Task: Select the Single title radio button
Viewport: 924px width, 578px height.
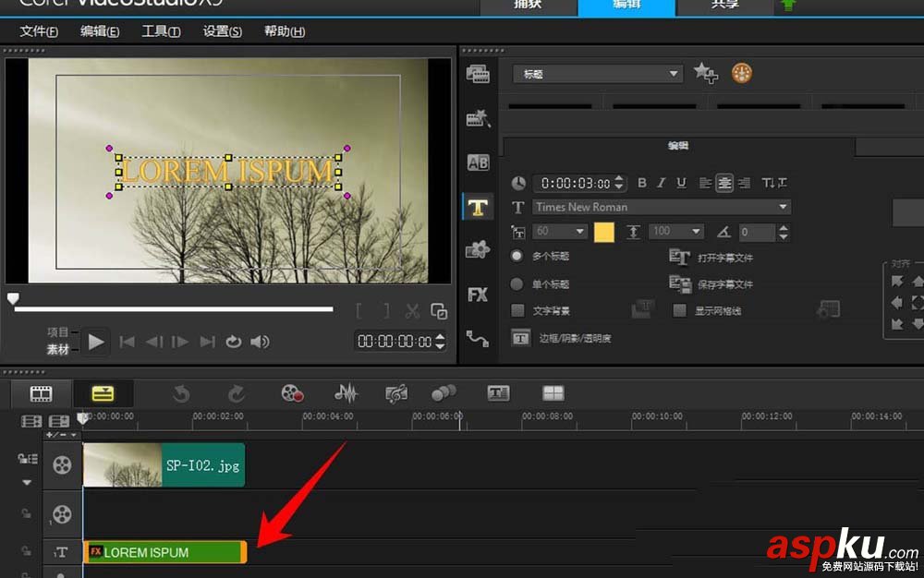Action: (x=517, y=284)
